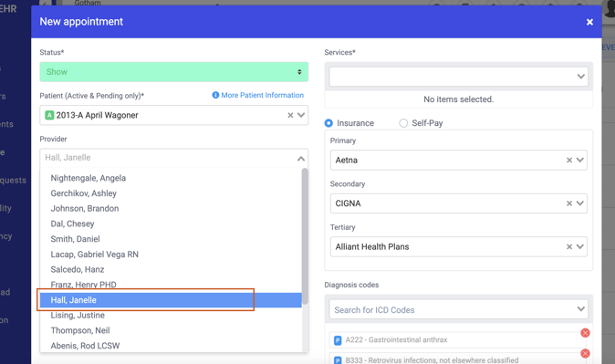The height and width of the screenshot is (364, 615).
Task: Delete the B333 Retrovirus infections diagnosis
Action: [585, 353]
